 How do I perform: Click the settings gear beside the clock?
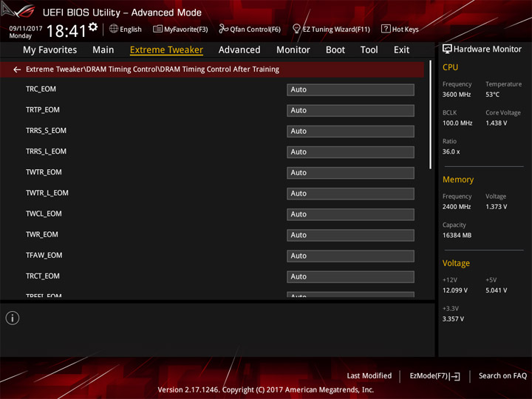[93, 27]
